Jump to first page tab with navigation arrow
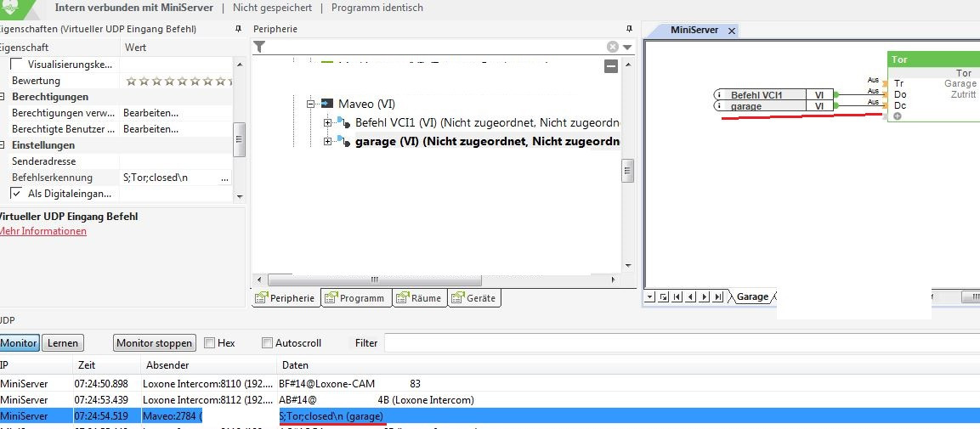The image size is (980, 429). tap(677, 297)
